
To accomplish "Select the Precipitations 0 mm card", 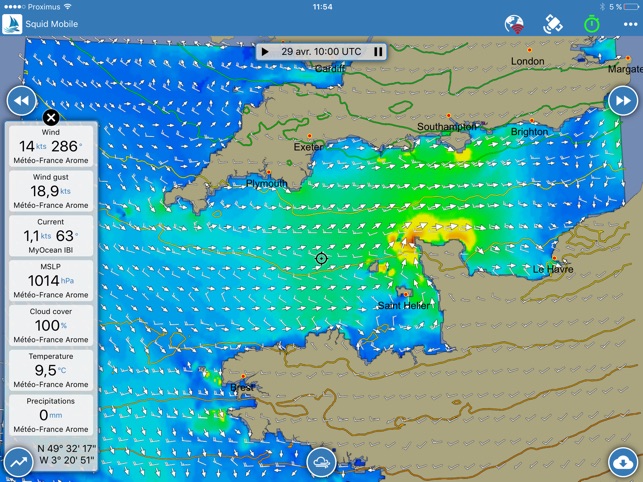I will (51, 415).
